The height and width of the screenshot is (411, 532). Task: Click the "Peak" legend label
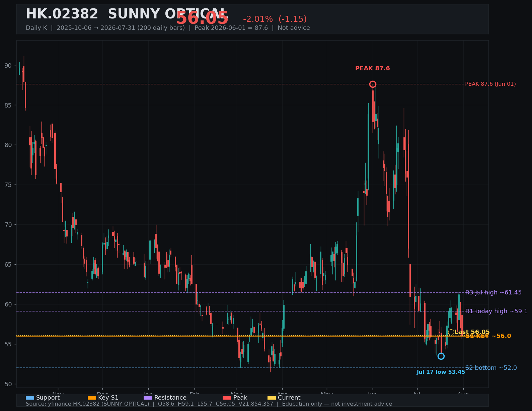(240, 398)
